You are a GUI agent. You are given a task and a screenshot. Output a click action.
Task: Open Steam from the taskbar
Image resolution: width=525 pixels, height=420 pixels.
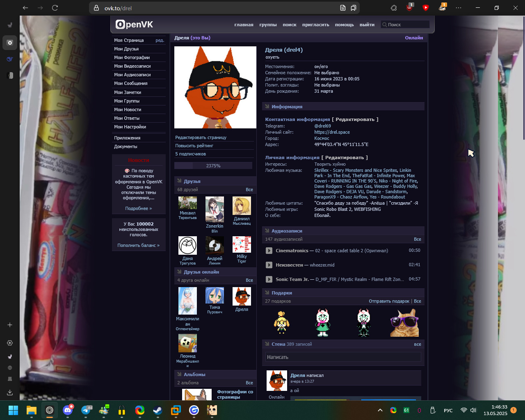click(158, 410)
